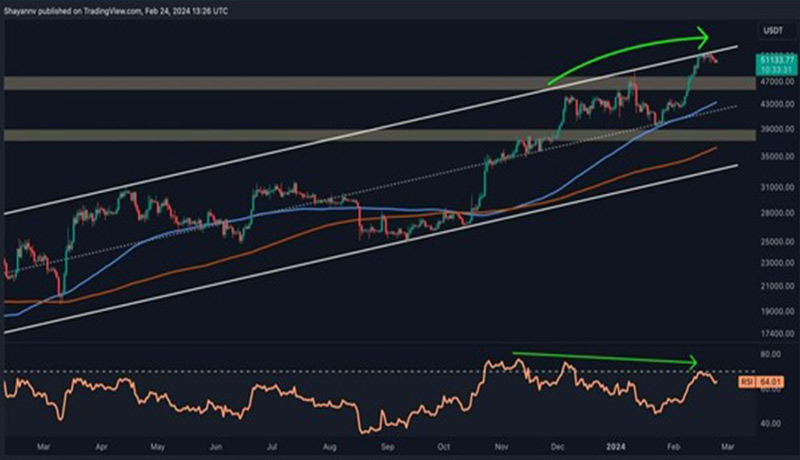This screenshot has height=460, width=800.
Task: Click the 43000.00 level on price scale
Action: coord(772,104)
